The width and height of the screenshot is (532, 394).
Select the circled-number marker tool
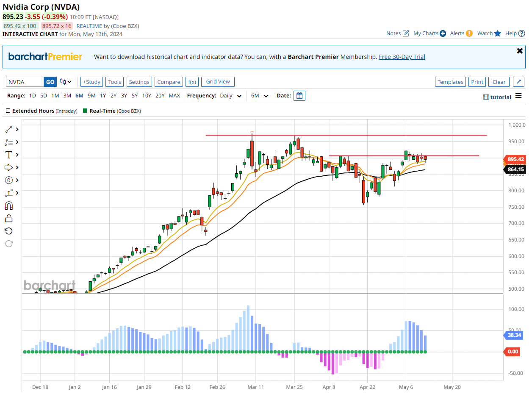[x=8, y=180]
